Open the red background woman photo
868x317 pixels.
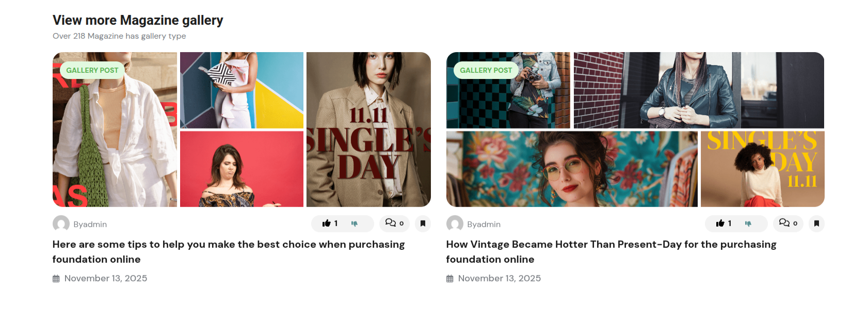pos(242,169)
